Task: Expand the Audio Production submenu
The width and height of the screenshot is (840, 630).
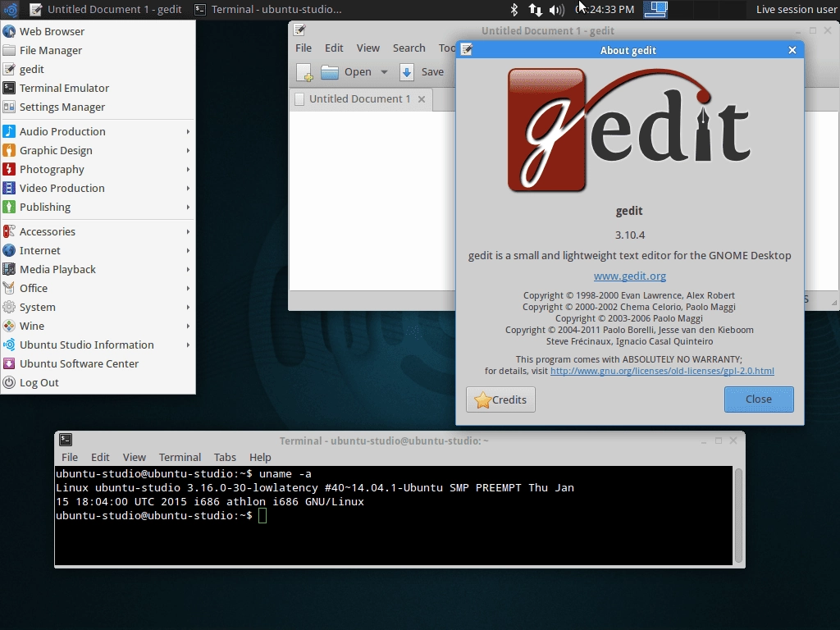Action: pyautogui.click(x=98, y=132)
